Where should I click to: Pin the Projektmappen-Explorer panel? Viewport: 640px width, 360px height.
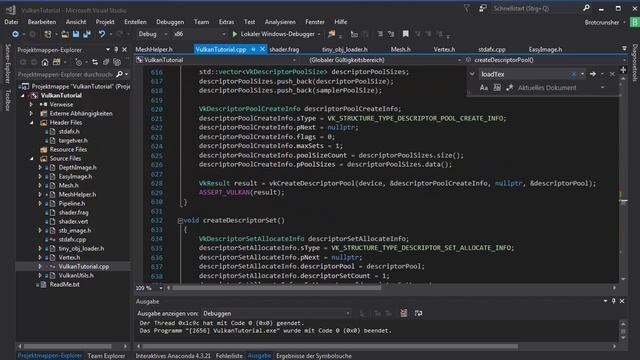point(116,50)
